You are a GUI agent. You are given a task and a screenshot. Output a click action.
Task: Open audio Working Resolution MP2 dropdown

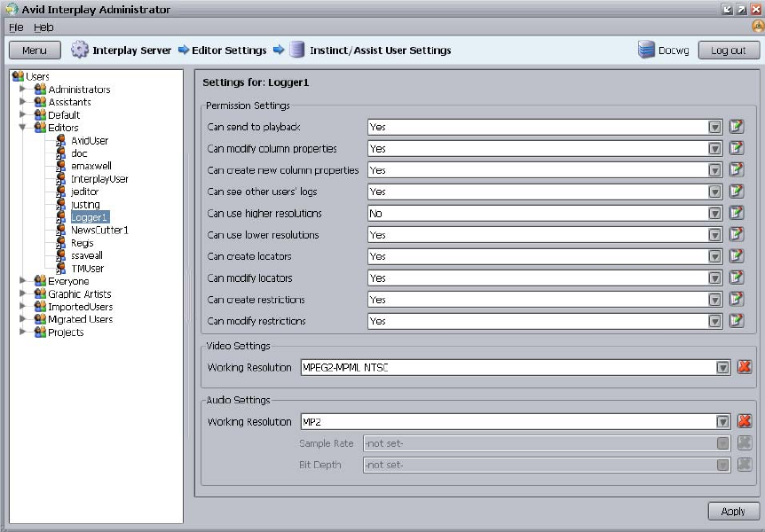coord(722,422)
